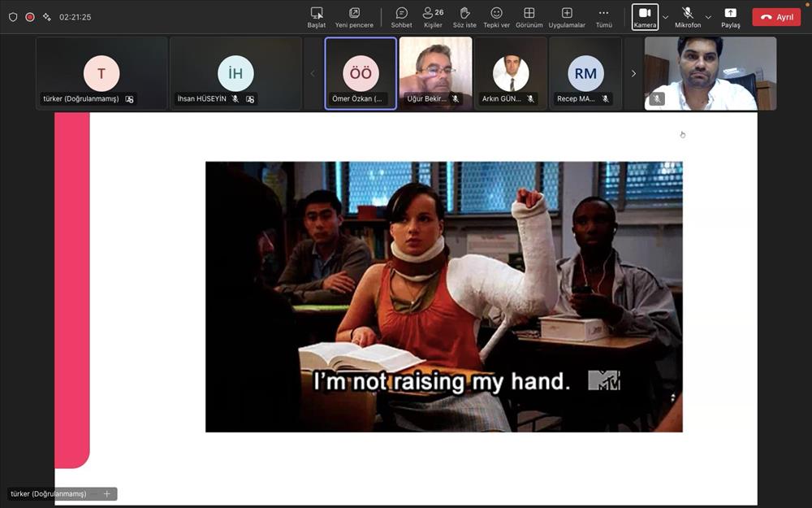Raise hand with Söz iste
This screenshot has width=812, height=508.
pyautogui.click(x=464, y=17)
